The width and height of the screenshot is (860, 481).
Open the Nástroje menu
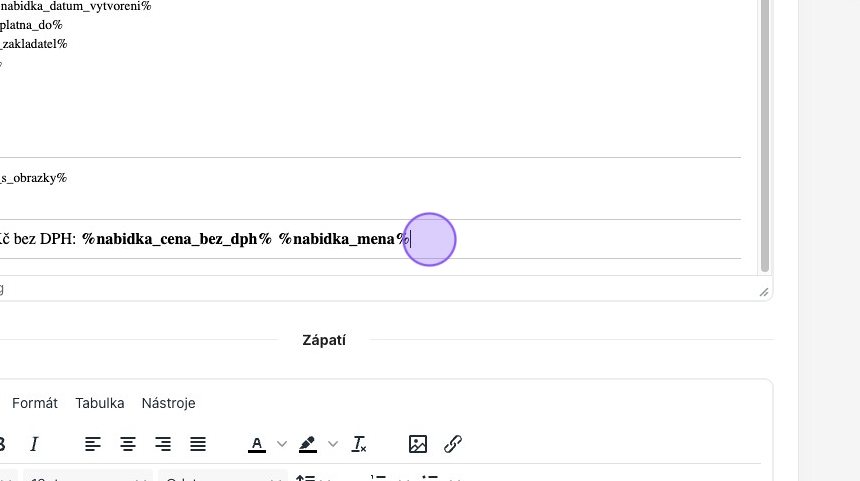tap(168, 403)
